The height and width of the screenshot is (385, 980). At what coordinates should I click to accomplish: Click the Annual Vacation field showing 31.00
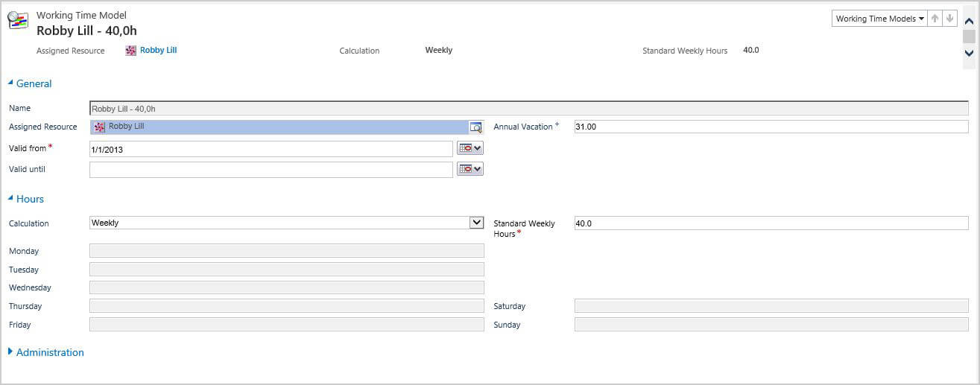click(x=771, y=127)
